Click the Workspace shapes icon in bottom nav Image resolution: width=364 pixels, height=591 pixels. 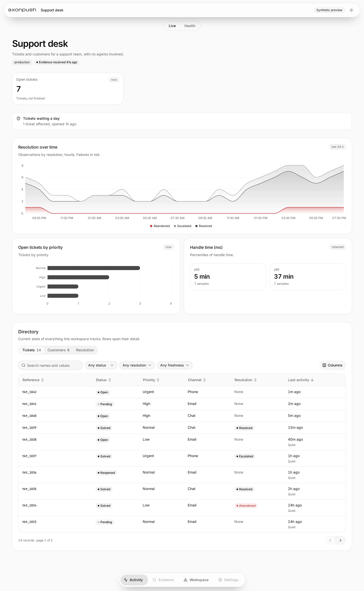pyautogui.click(x=186, y=580)
